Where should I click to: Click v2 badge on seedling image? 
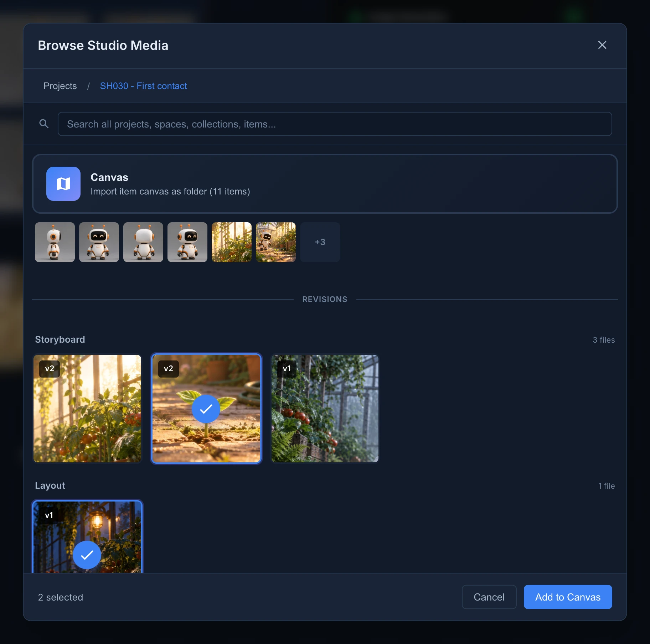pos(168,368)
